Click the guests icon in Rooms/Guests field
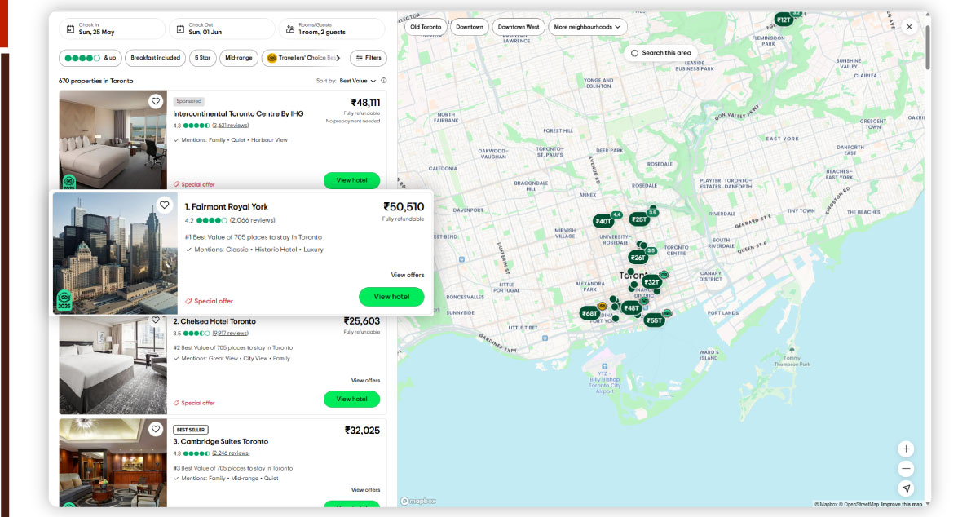 289,29
